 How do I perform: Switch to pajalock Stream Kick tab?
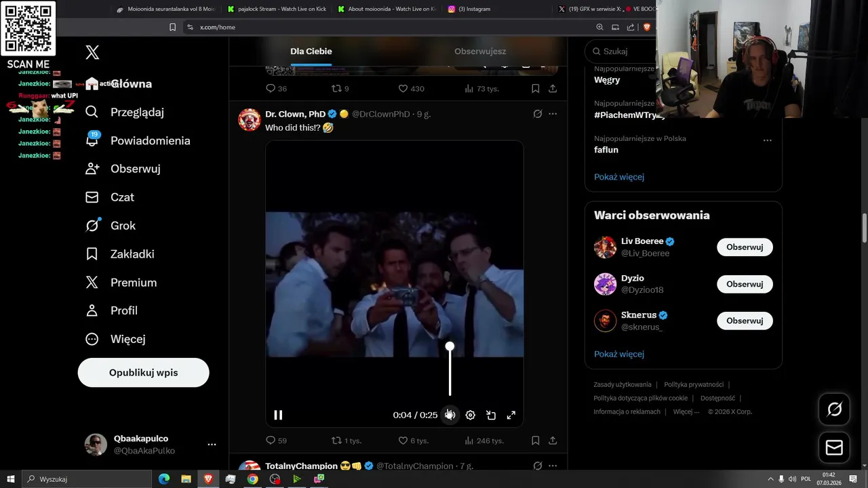(277, 9)
